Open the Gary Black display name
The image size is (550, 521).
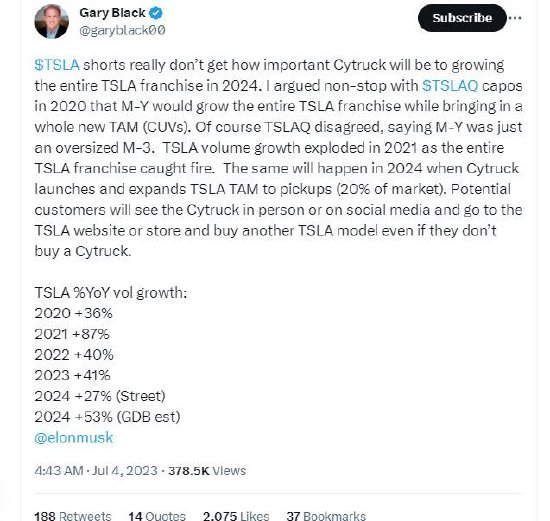point(112,13)
